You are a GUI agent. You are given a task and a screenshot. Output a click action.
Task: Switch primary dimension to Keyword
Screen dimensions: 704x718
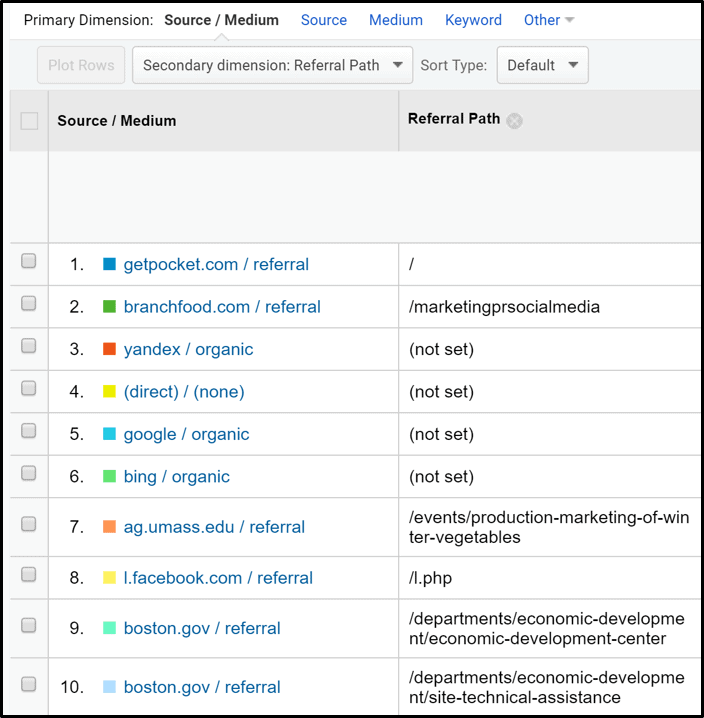[473, 20]
